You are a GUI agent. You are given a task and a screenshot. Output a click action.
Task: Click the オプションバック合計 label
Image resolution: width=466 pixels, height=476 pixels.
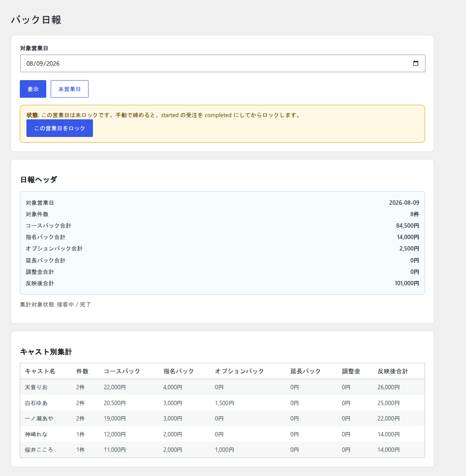point(54,249)
